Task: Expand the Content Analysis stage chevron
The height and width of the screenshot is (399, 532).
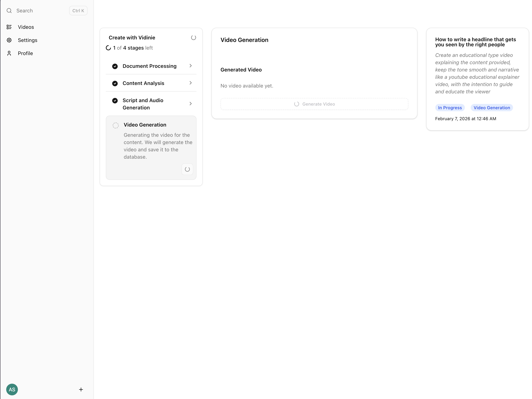Action: (190, 83)
